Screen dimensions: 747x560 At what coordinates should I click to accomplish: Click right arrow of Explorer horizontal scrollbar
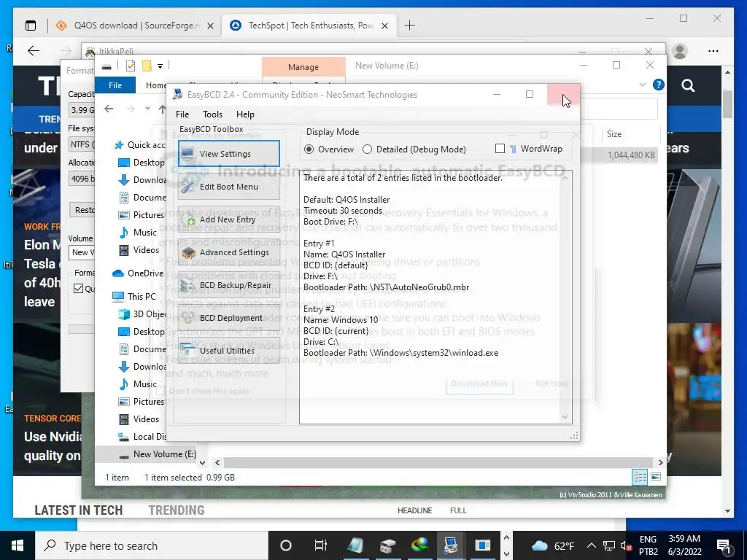click(660, 462)
